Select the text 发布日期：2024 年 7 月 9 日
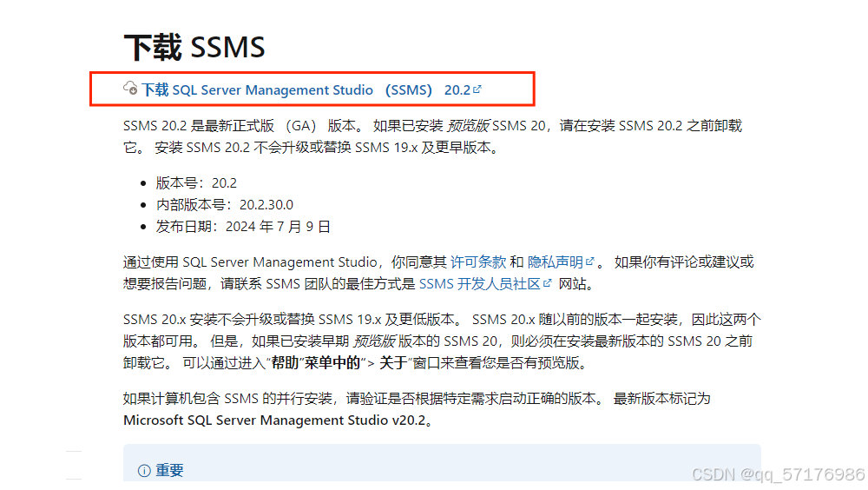Viewport: 868px width, 490px height. (x=243, y=227)
